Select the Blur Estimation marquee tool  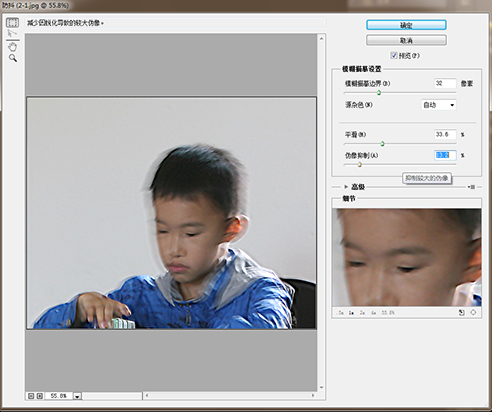[x=12, y=23]
